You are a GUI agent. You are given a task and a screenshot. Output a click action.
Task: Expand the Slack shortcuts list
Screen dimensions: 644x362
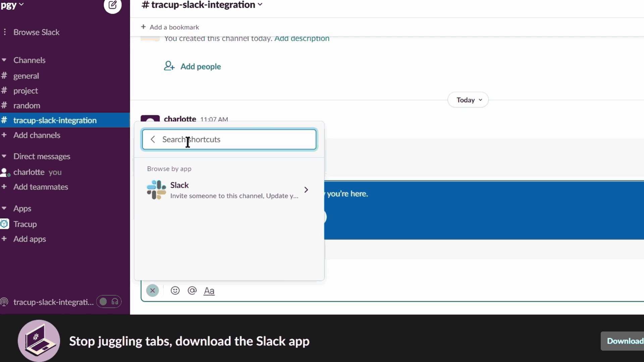coord(306,189)
